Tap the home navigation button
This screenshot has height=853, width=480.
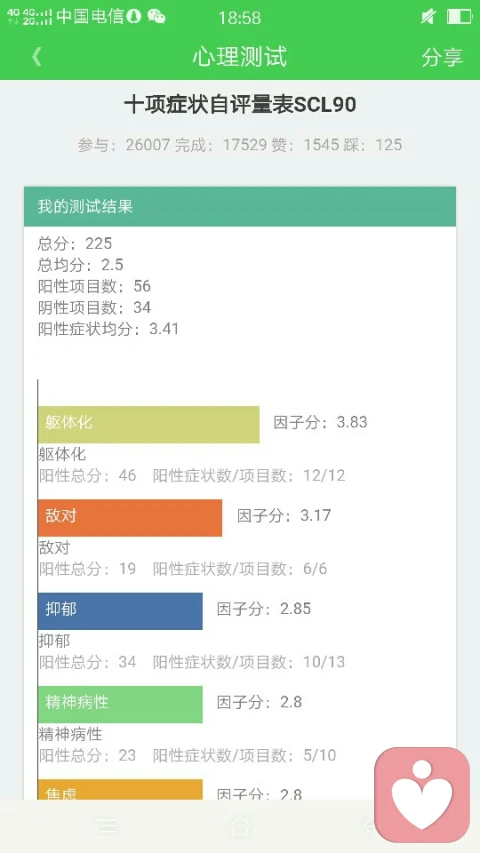point(240,826)
